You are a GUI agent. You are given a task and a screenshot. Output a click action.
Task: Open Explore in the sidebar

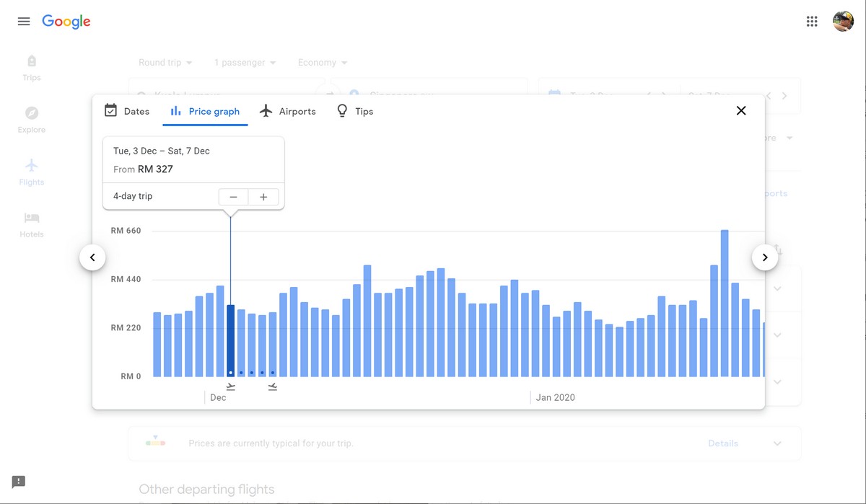point(32,120)
